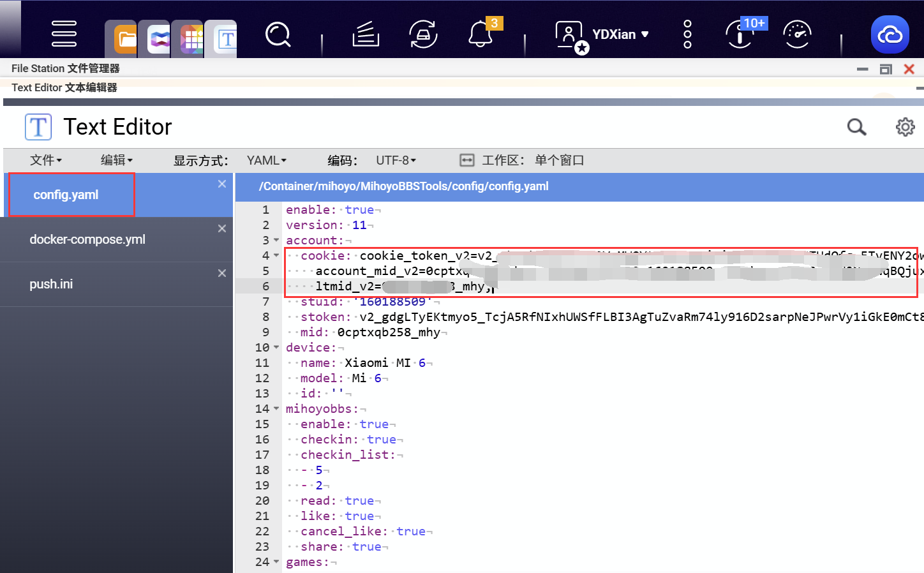
Task: Open the QTS search magnifier
Action: [x=278, y=34]
